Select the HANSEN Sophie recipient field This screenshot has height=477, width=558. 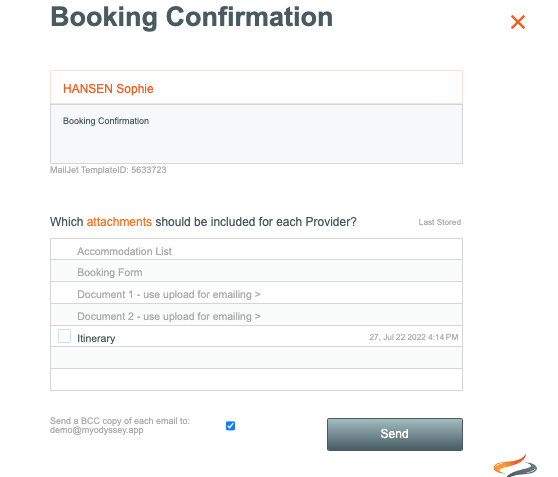click(x=256, y=88)
